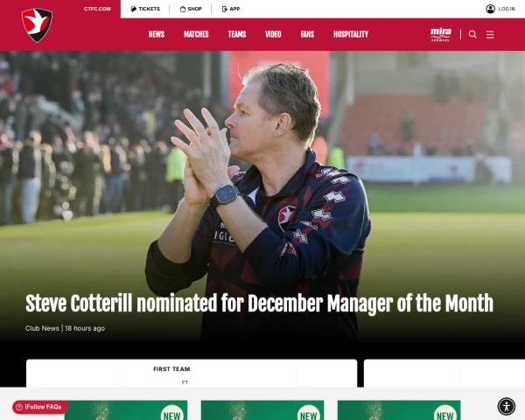Screen dimensions: 525x420
Task: Open the First Team fixture card
Action: point(192,374)
